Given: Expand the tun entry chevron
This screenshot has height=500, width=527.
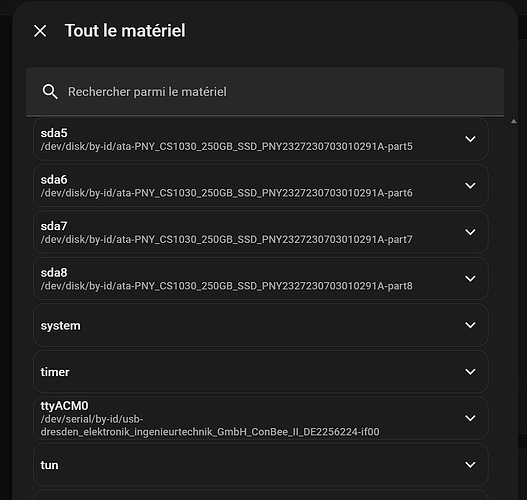Looking at the screenshot, I should pyautogui.click(x=470, y=464).
